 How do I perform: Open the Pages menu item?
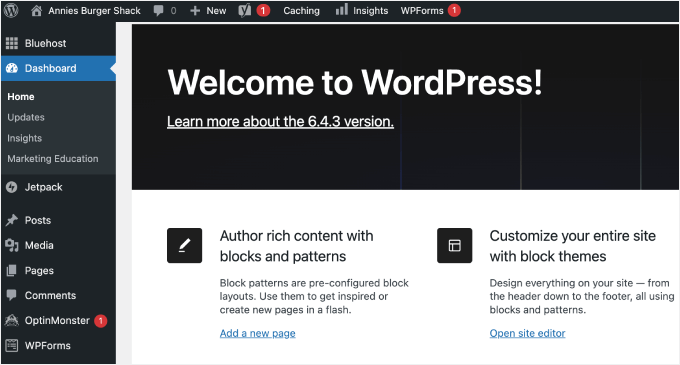pos(39,271)
